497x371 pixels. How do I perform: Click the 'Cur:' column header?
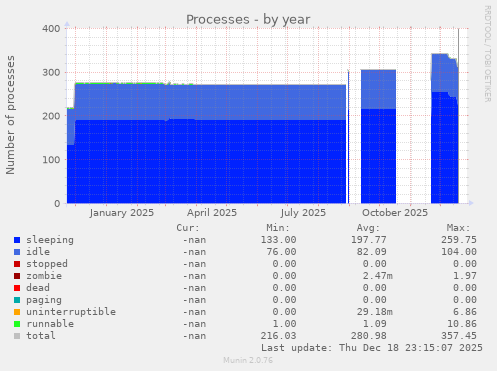click(188, 228)
